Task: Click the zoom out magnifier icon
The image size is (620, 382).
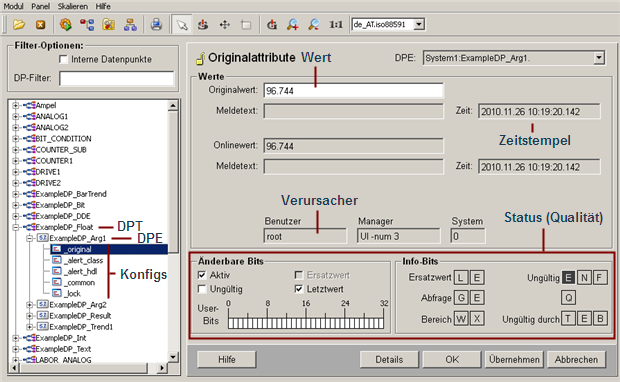Action: click(x=314, y=25)
